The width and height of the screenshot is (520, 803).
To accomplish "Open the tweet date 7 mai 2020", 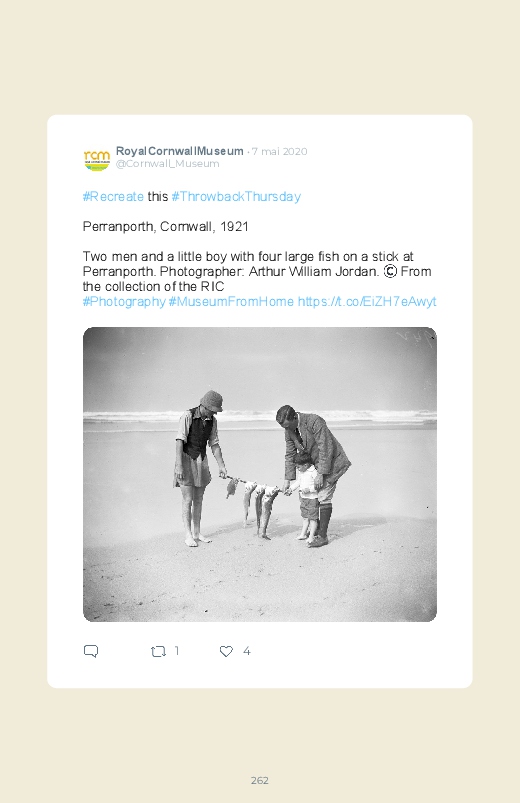I will (279, 152).
